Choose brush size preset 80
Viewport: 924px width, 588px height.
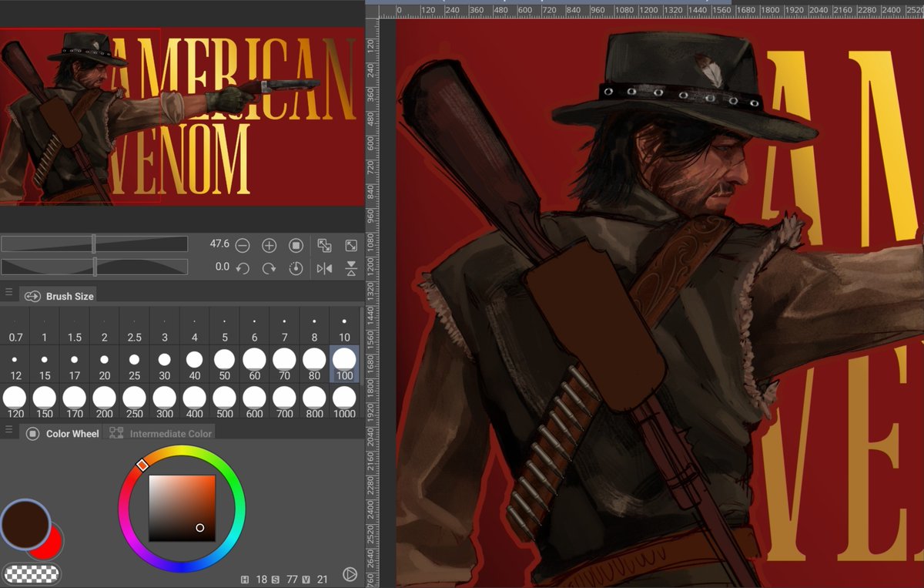point(315,365)
